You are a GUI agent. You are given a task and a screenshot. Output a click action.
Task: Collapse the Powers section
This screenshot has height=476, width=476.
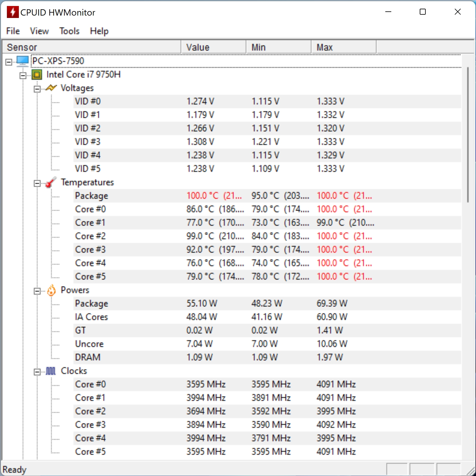37,291
